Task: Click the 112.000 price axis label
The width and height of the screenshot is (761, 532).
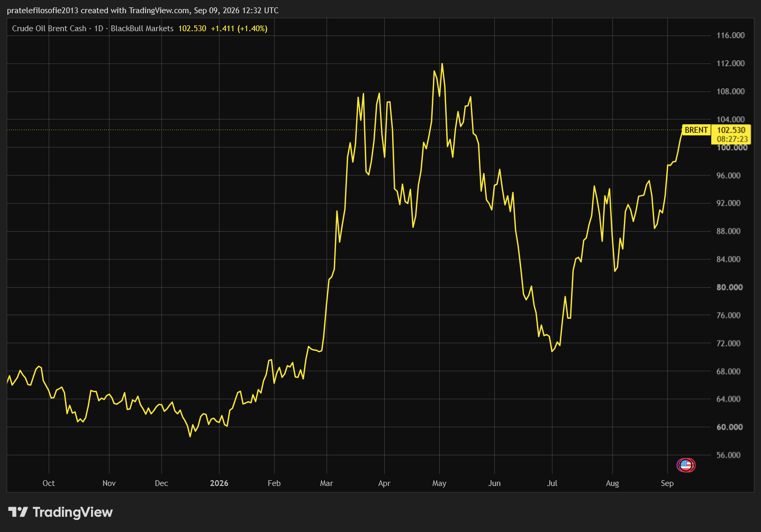Action: click(x=730, y=63)
